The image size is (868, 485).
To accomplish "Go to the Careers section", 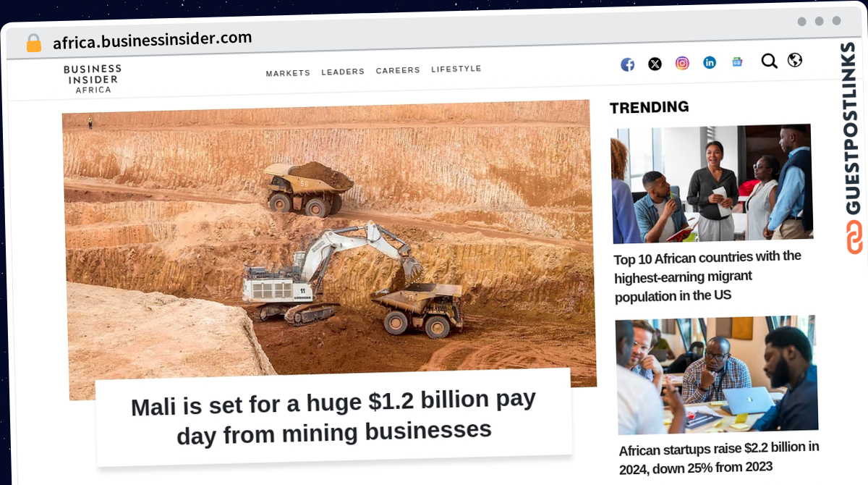I will (398, 70).
